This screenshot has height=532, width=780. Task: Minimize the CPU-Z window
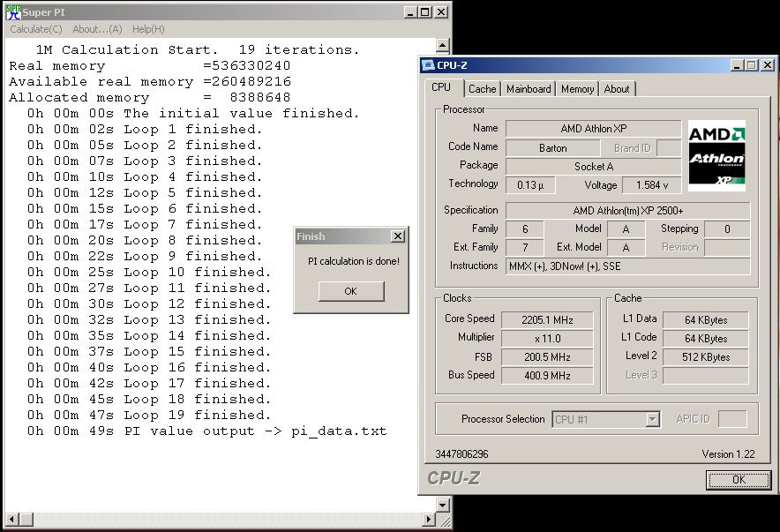coord(738,65)
